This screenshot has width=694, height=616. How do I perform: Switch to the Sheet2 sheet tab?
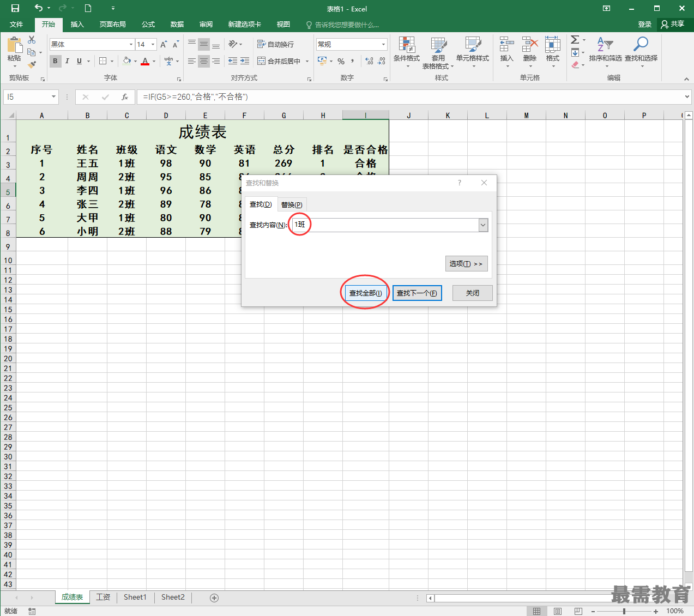coord(173,597)
